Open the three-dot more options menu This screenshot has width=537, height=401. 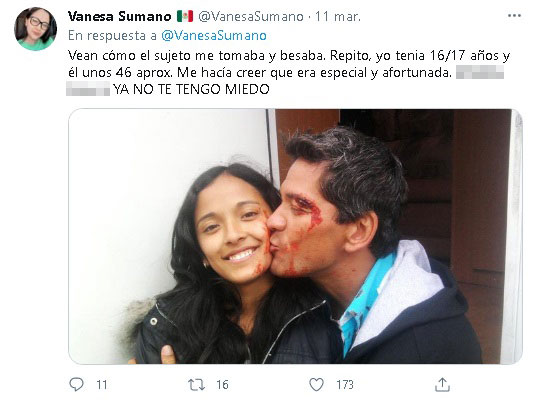tap(514, 16)
